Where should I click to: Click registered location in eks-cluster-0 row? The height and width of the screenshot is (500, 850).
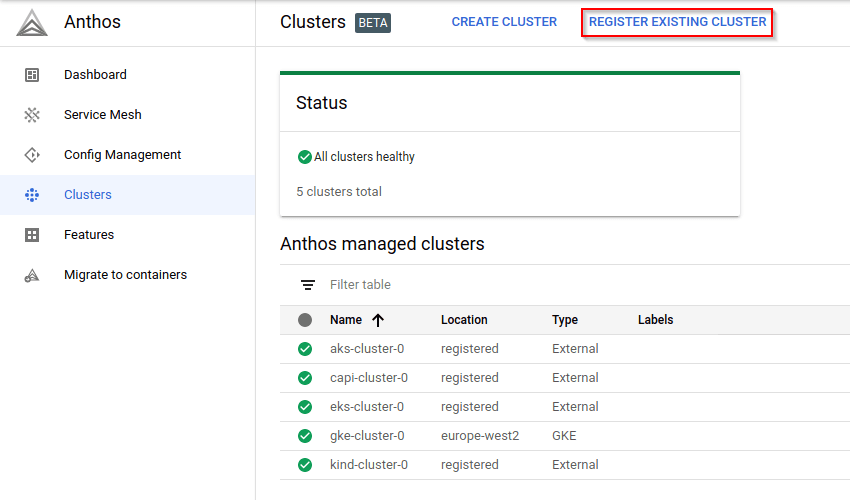pyautogui.click(x=469, y=407)
